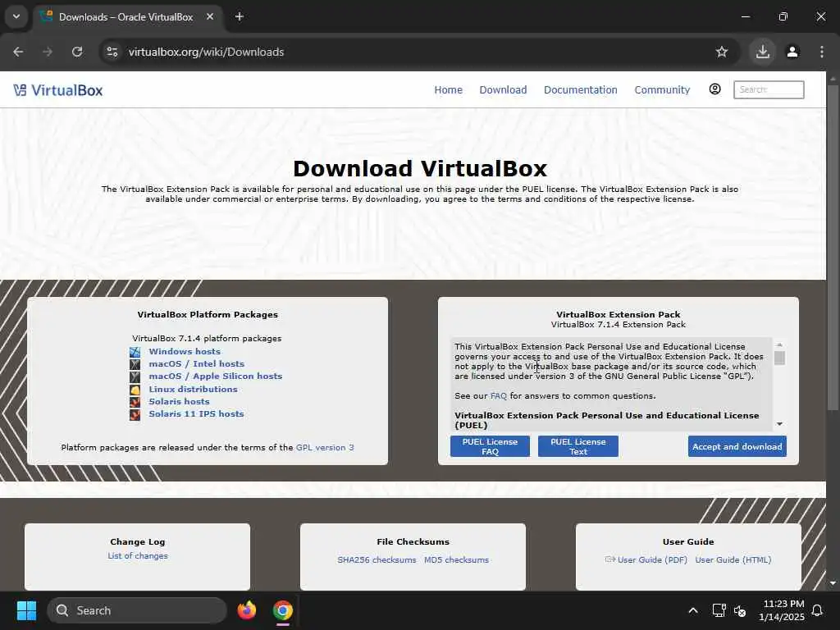
Task: Open the Chrome three-dot menu
Action: [x=822, y=52]
